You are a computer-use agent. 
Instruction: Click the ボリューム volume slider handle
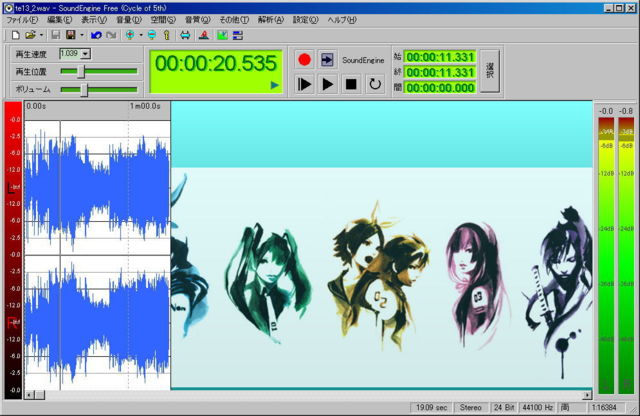pos(84,89)
